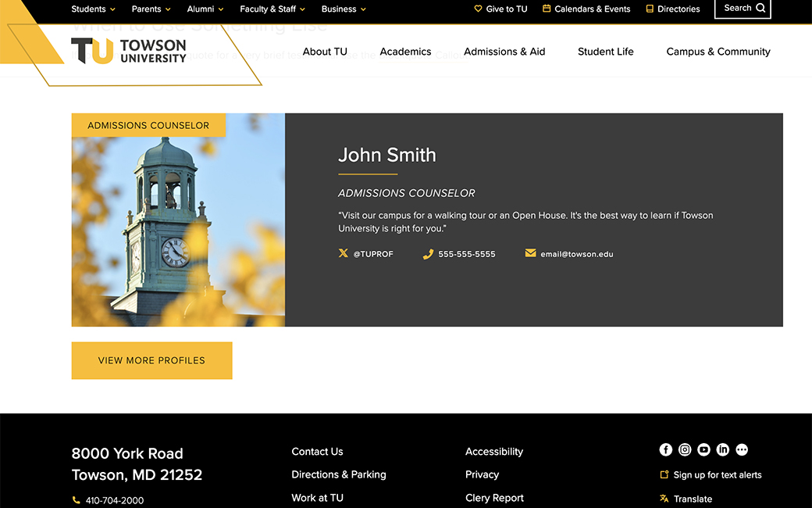The height and width of the screenshot is (508, 812).
Task: Call the 410-704-2000 footer number
Action: 115,500
